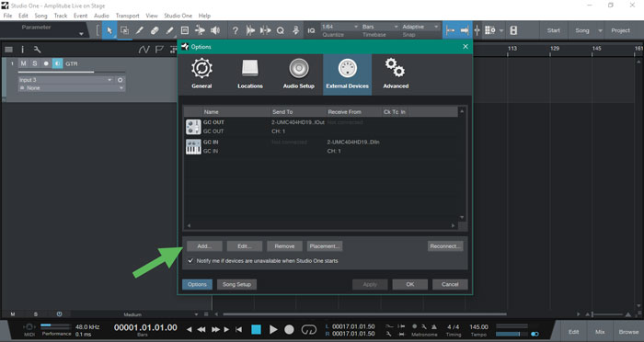This screenshot has width=644, height=342.
Task: Click the Q quantize icon
Action: (x=280, y=30)
